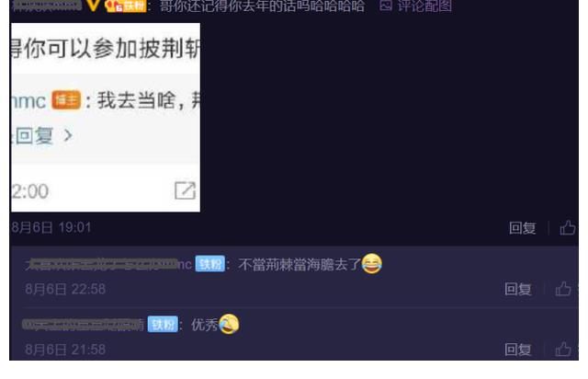Click the orange 铁粉 badge at the top
The width and height of the screenshot is (588, 379).
(x=126, y=6)
